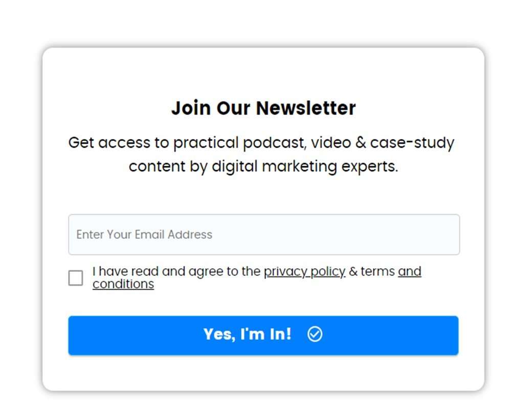532x417 pixels.
Task: Click the underlined word 'and' after terms
Action: pos(410,271)
